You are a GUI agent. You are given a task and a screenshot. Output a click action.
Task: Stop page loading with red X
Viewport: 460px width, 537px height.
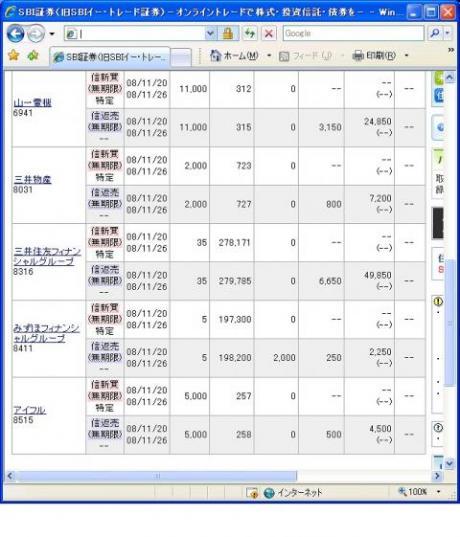(x=269, y=34)
